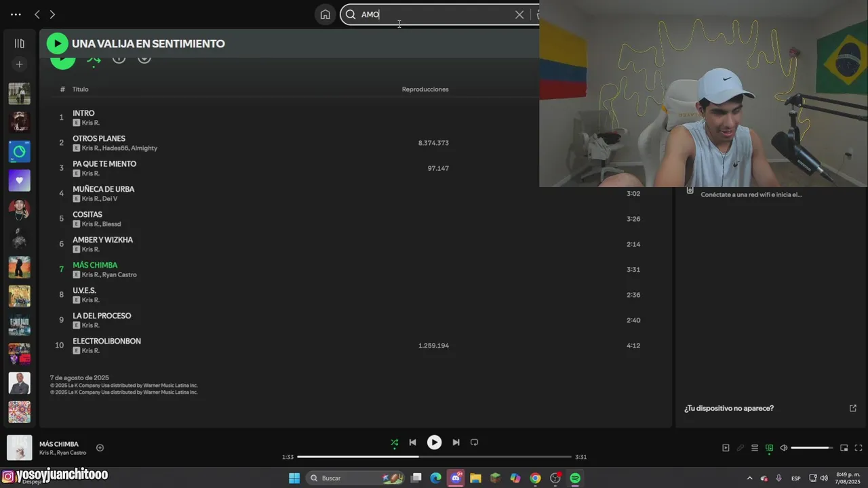This screenshot has height=488, width=868.
Task: Open MÁS CHIMBA title in now-playing bar
Action: coord(59,444)
